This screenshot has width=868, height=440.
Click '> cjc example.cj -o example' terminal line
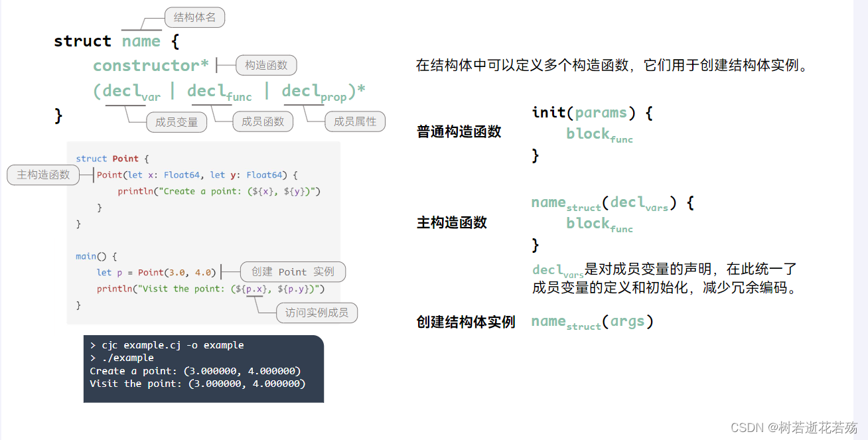coord(167,345)
